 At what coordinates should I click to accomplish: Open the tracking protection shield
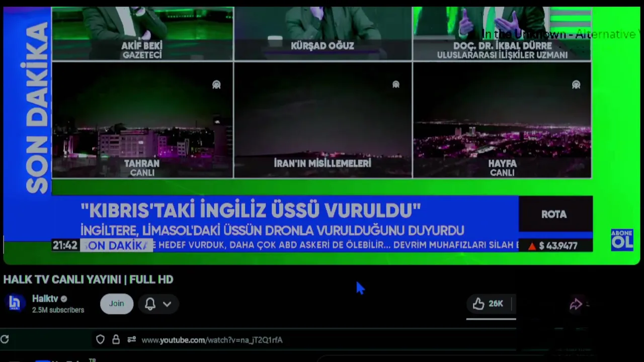100,340
